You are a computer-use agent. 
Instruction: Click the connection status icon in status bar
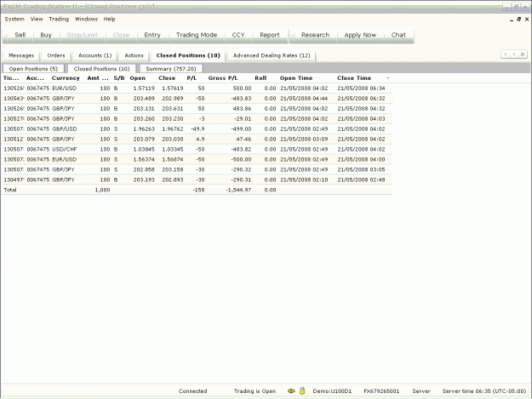[x=291, y=390]
